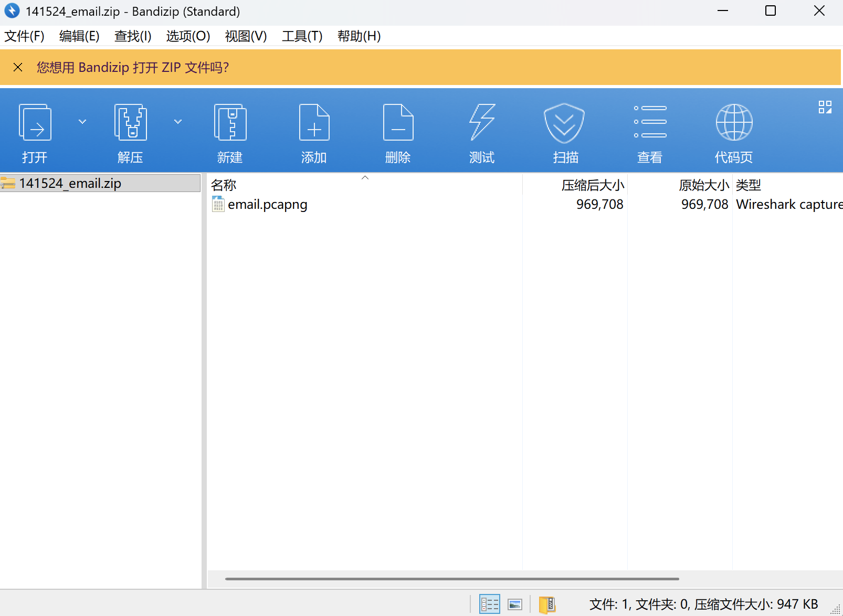Screen dimensions: 843x616
Task: Click the Open (打开) toolbar icon
Action: coord(35,122)
